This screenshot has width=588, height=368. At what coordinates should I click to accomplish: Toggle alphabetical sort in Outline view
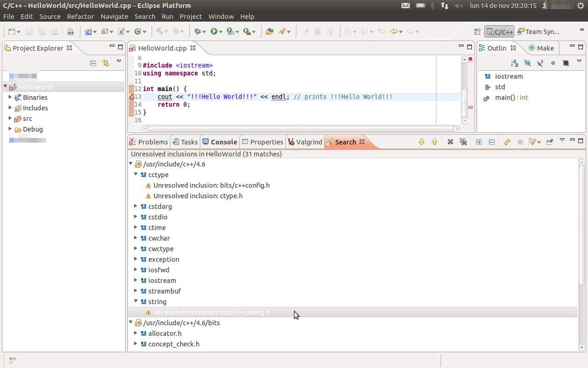pyautogui.click(x=514, y=63)
